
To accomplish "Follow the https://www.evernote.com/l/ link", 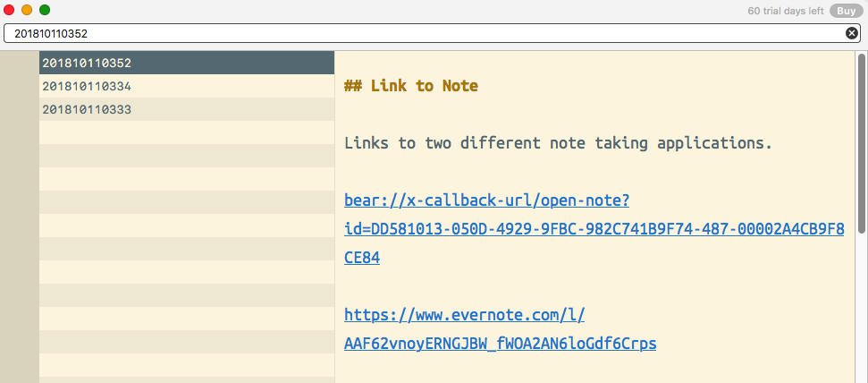I will pos(465,315).
